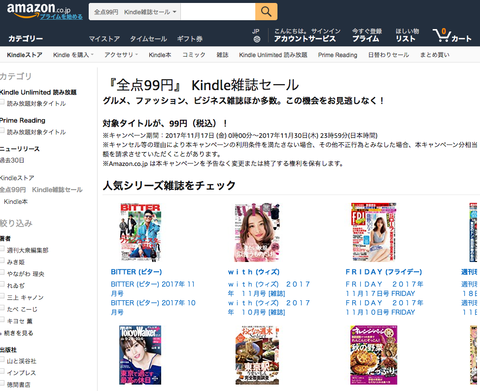Click the JP language globe icon

(x=256, y=39)
